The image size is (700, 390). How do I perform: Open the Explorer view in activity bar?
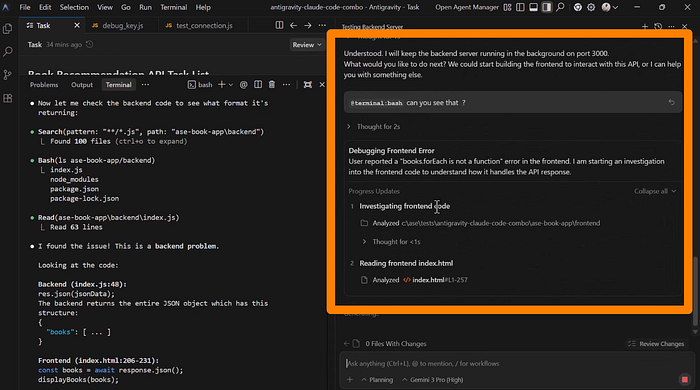click(x=8, y=29)
